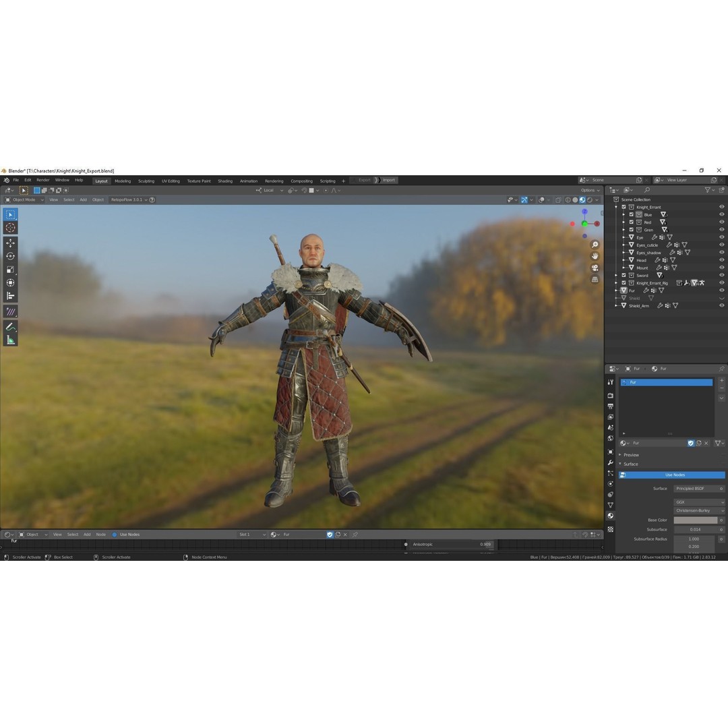Hide the Shield_Arm object
Screen dimensions: 728x728
(x=721, y=305)
